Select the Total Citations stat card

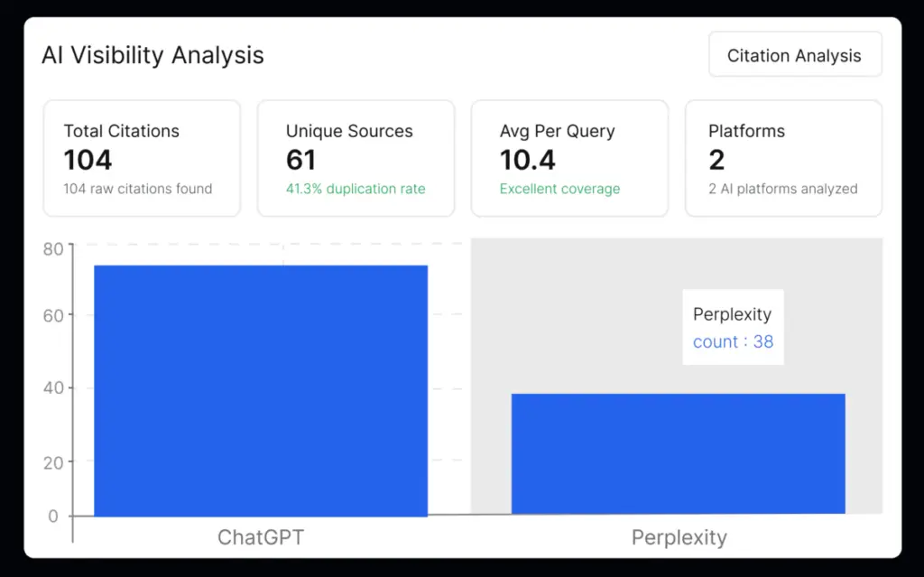(142, 158)
